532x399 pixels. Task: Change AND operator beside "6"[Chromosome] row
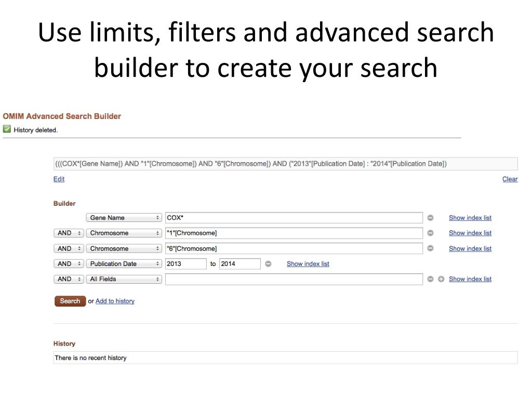coord(69,248)
